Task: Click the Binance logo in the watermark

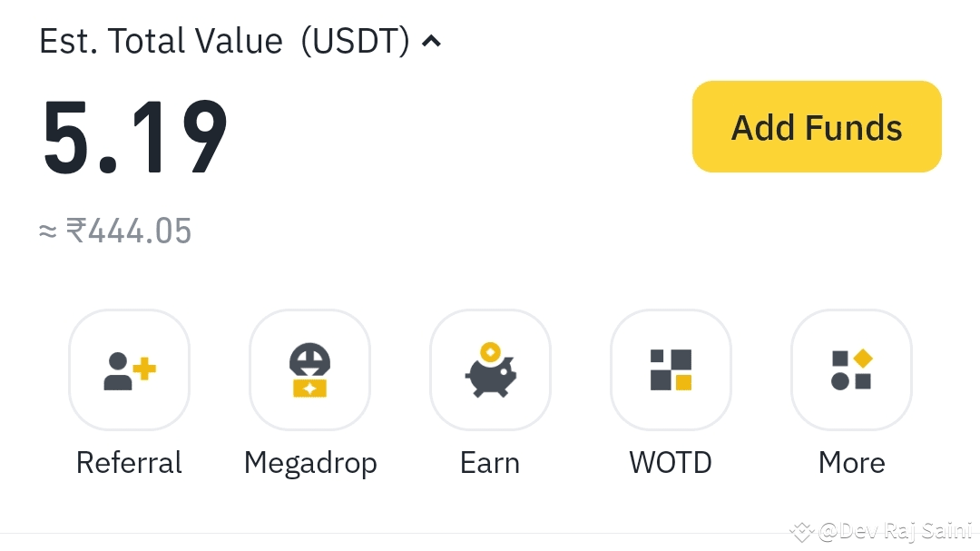Action: point(801,531)
